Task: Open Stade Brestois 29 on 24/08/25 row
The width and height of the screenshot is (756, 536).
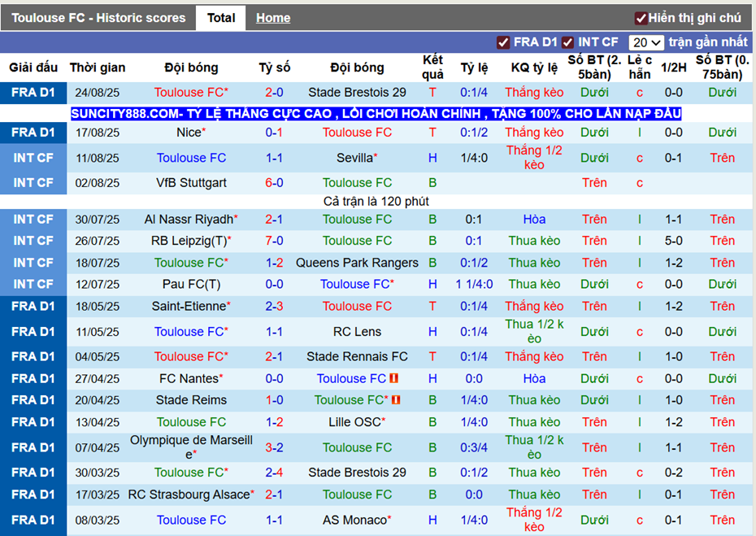Action: tap(357, 92)
